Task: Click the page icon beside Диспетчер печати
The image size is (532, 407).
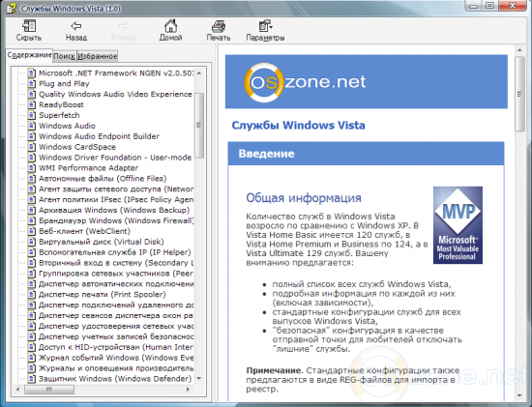Action: [32, 295]
